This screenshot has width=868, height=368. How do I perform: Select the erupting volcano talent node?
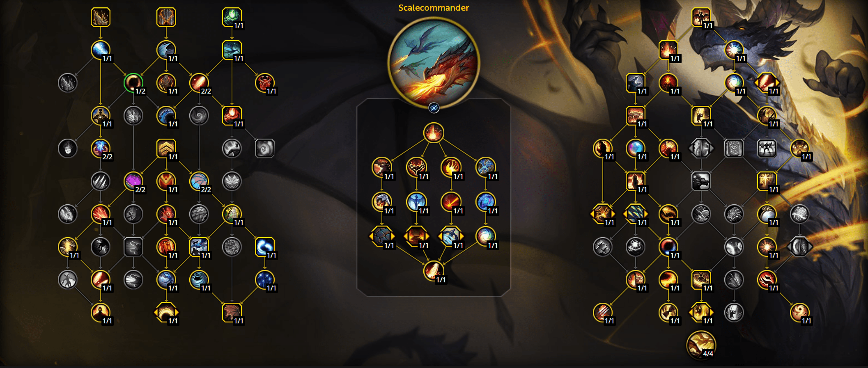tap(668, 83)
